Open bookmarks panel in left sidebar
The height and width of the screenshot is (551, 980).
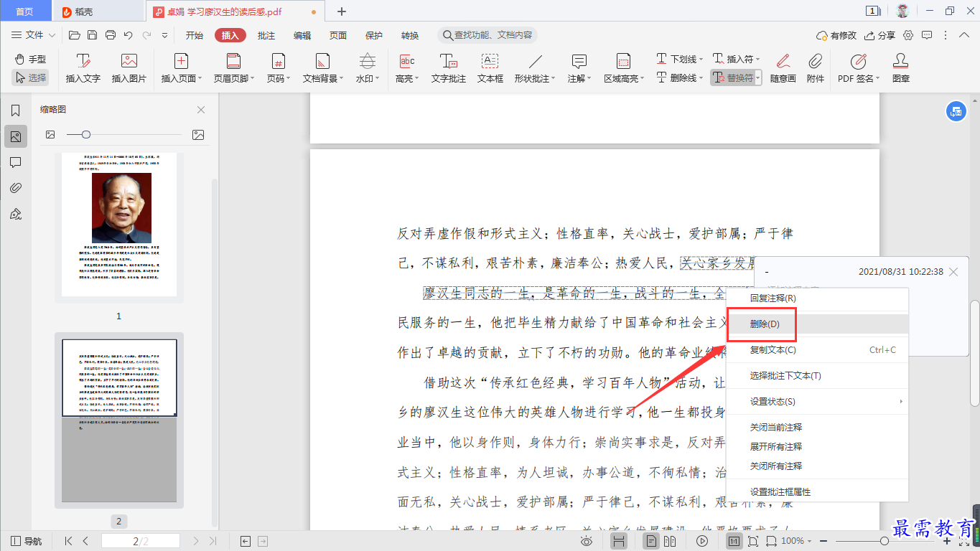15,110
